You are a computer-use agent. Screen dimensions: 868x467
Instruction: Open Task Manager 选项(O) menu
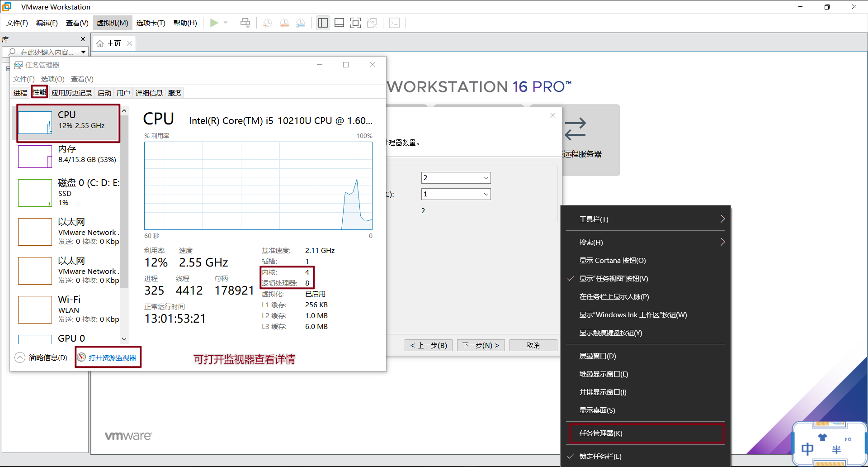pos(52,79)
